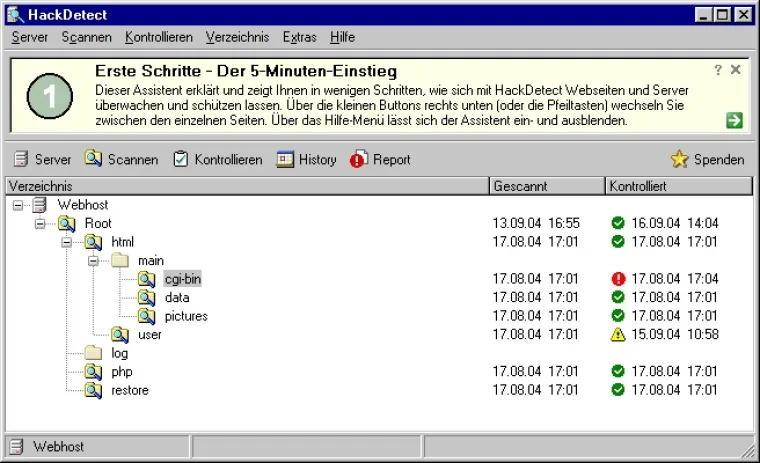The image size is (760, 463).
Task: Open the Extras menu
Action: point(299,37)
